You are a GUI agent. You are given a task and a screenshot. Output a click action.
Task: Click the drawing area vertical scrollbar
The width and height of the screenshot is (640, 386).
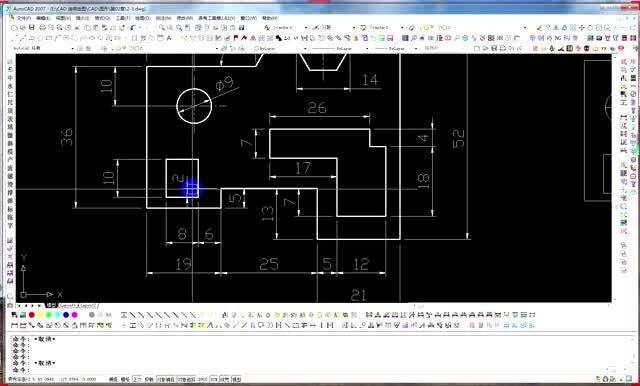pyautogui.click(x=615, y=178)
